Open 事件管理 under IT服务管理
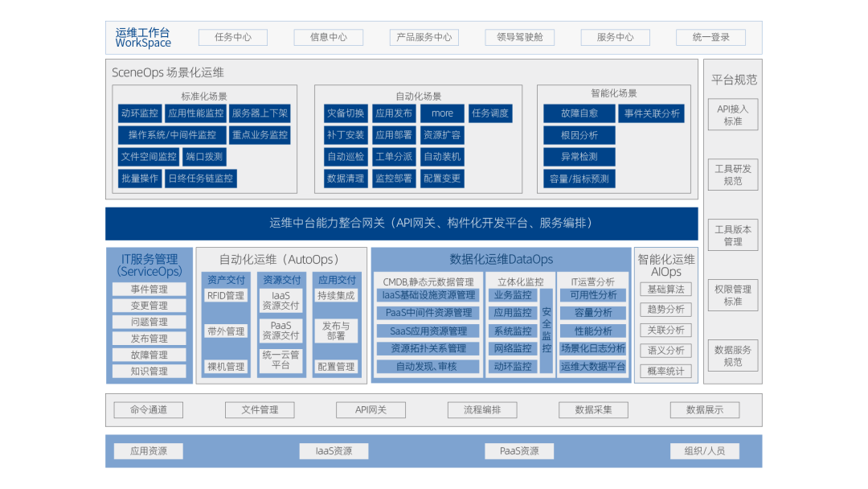Image resolution: width=868 pixels, height=489 pixels. (x=149, y=290)
